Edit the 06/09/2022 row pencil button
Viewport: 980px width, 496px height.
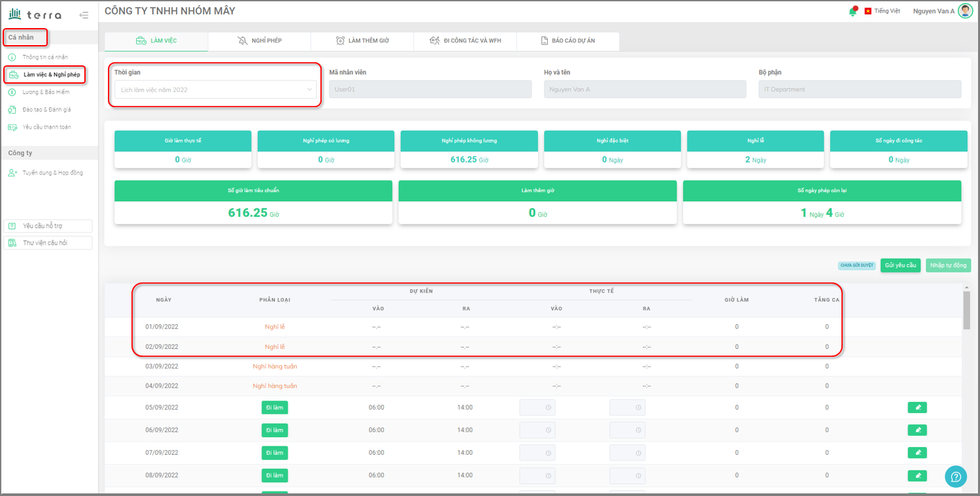point(917,430)
